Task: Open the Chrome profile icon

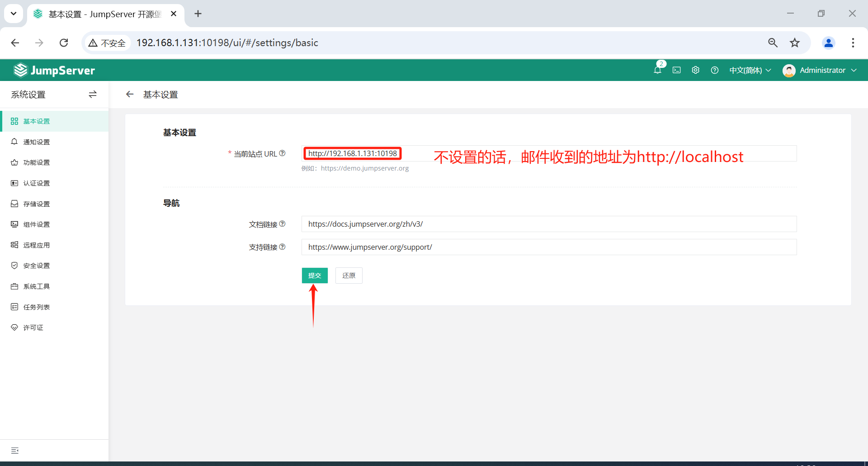Action: (829, 43)
